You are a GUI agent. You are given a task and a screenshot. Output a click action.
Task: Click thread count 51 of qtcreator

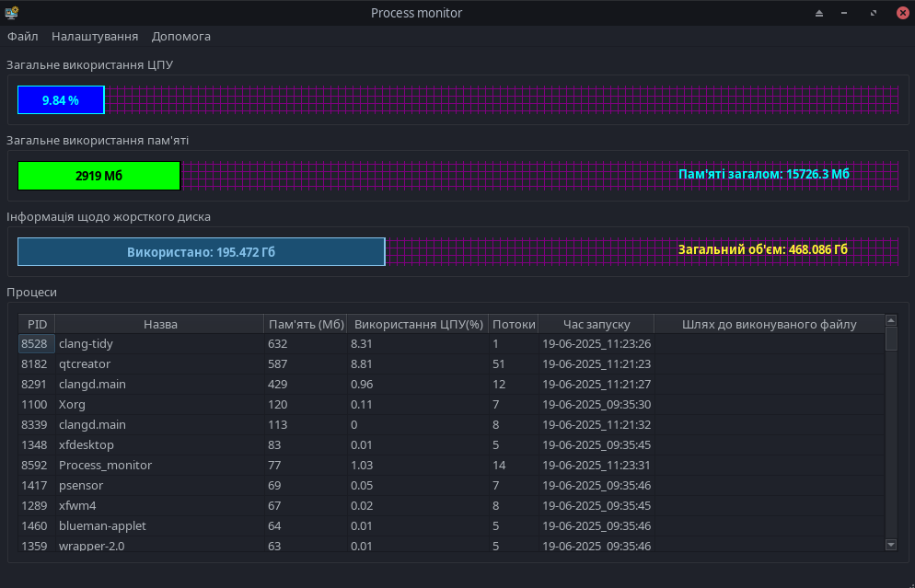coord(498,364)
